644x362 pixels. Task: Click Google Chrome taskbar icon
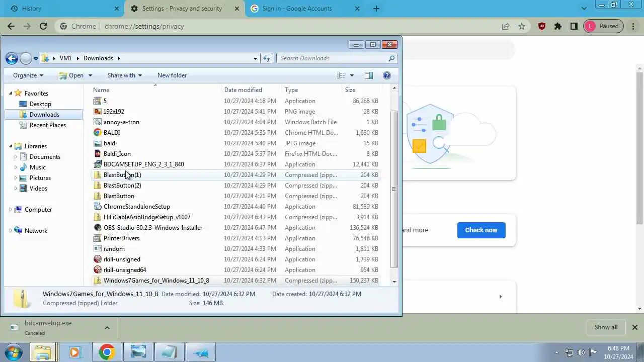point(107,352)
